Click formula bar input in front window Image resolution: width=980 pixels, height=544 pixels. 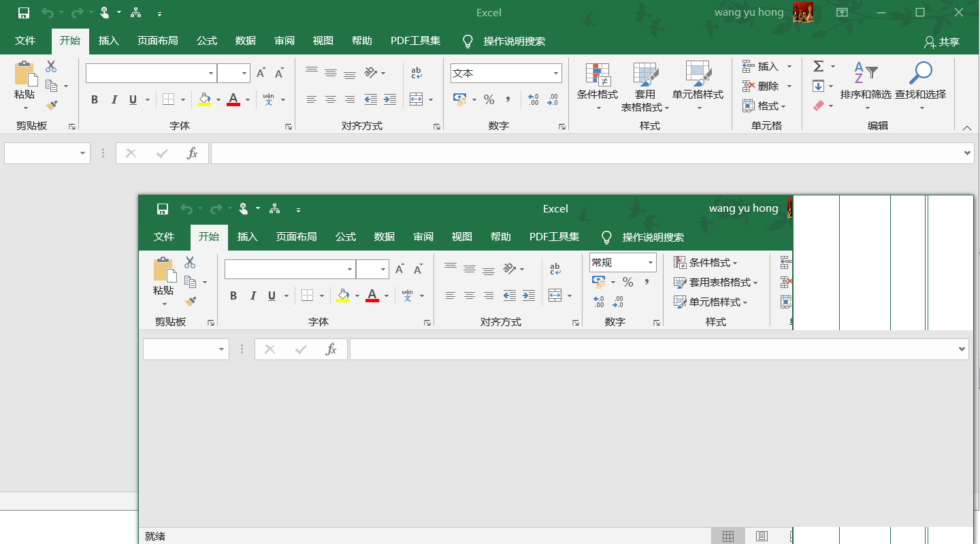point(659,349)
